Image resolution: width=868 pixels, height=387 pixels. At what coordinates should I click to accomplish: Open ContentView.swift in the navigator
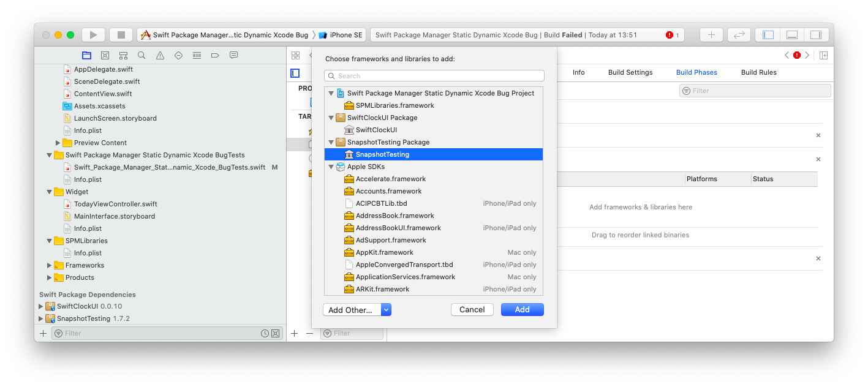103,94
